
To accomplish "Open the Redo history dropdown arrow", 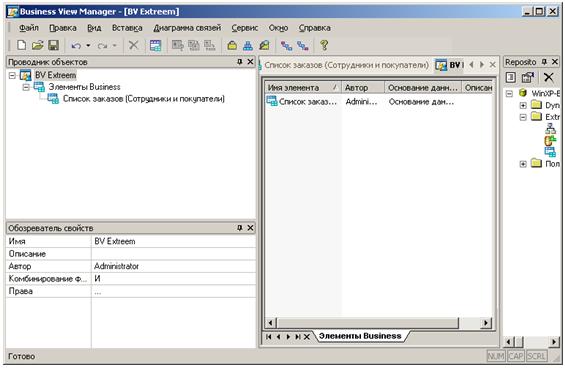I will pos(114,45).
